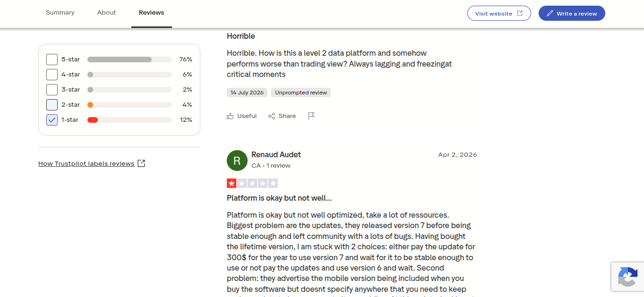Click the one-star rating image
Screen dimensions: 644x297
pos(252,183)
